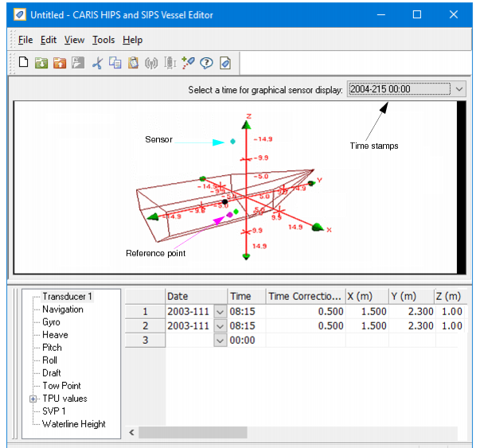Open the Date dropdown in row 1
This screenshot has width=480, height=448.
coord(220,311)
